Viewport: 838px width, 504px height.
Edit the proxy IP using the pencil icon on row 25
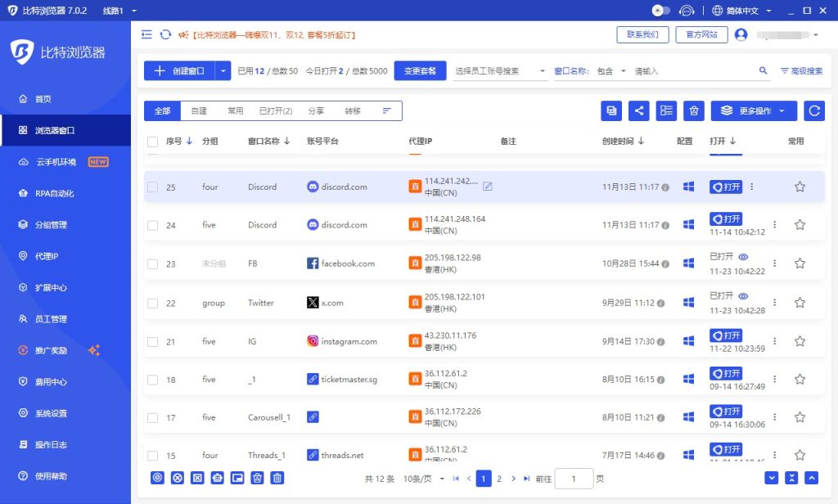tap(487, 187)
